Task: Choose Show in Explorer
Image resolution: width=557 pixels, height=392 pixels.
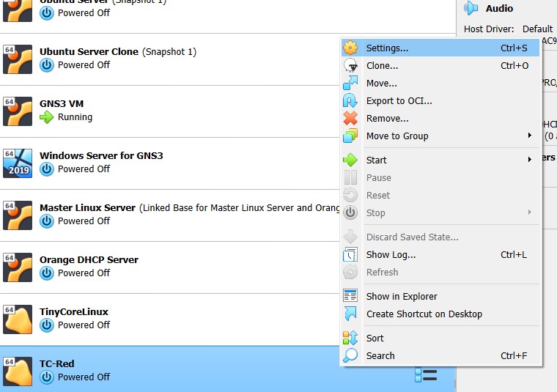Action: [x=440, y=297]
